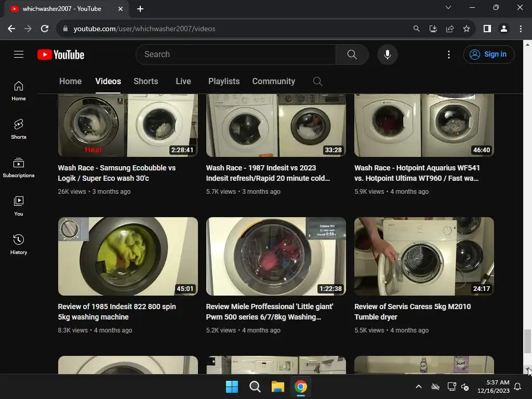
Task: Open Servis Caress tumble dryer thumbnail
Action: click(424, 256)
